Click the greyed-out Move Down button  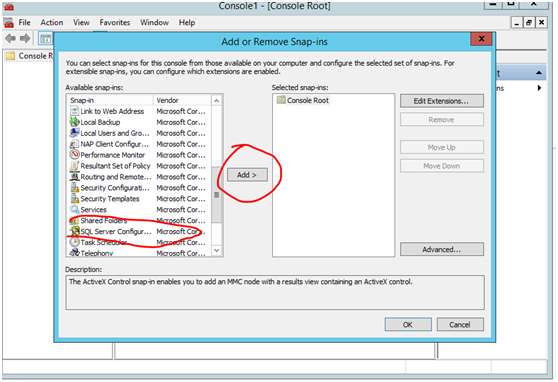442,166
